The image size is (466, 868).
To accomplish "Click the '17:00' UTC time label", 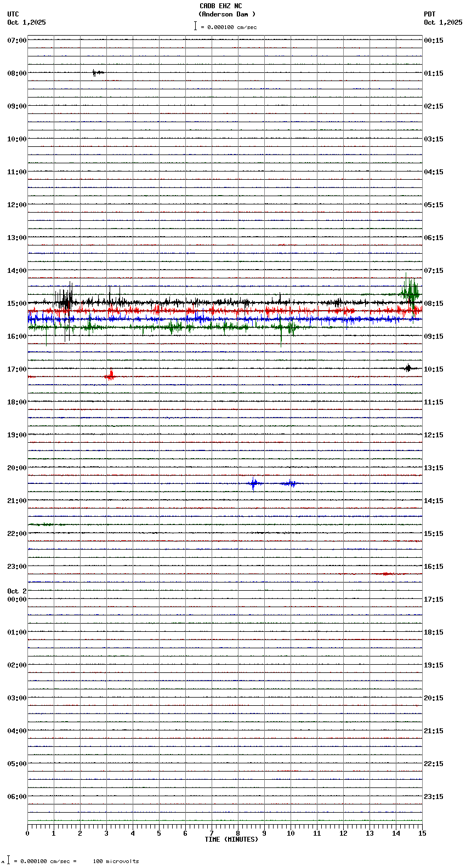I will [17, 369].
